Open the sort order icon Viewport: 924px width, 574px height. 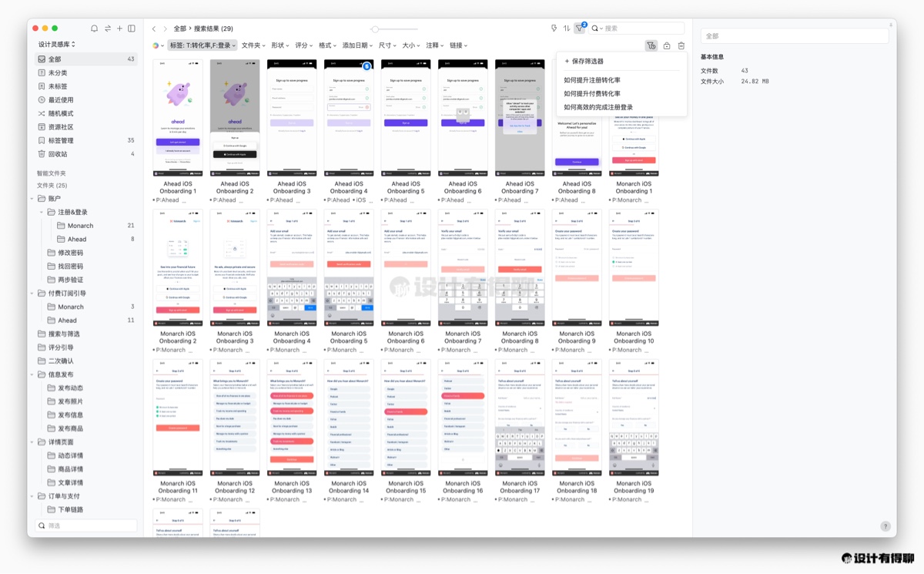click(567, 29)
